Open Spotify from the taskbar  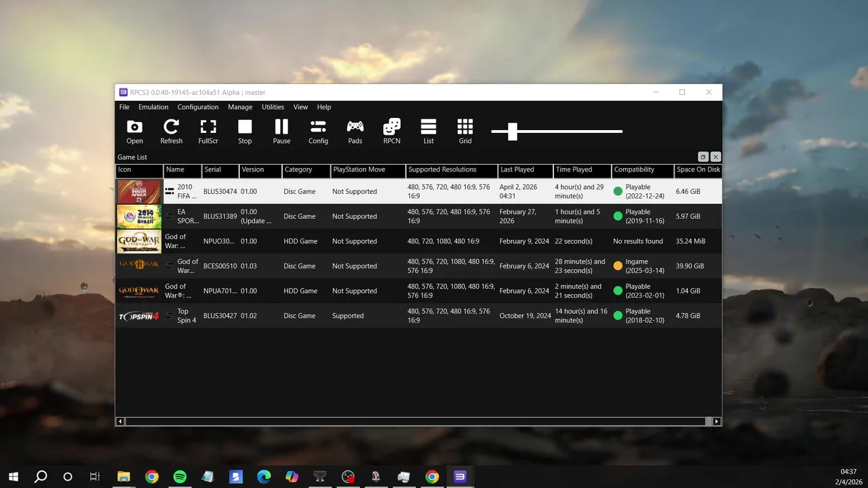click(x=180, y=476)
